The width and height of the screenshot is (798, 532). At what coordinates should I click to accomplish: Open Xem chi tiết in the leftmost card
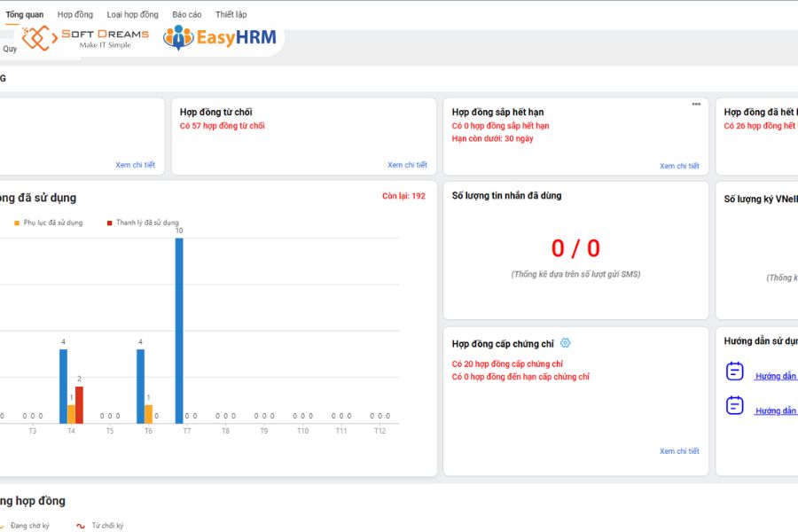135,165
